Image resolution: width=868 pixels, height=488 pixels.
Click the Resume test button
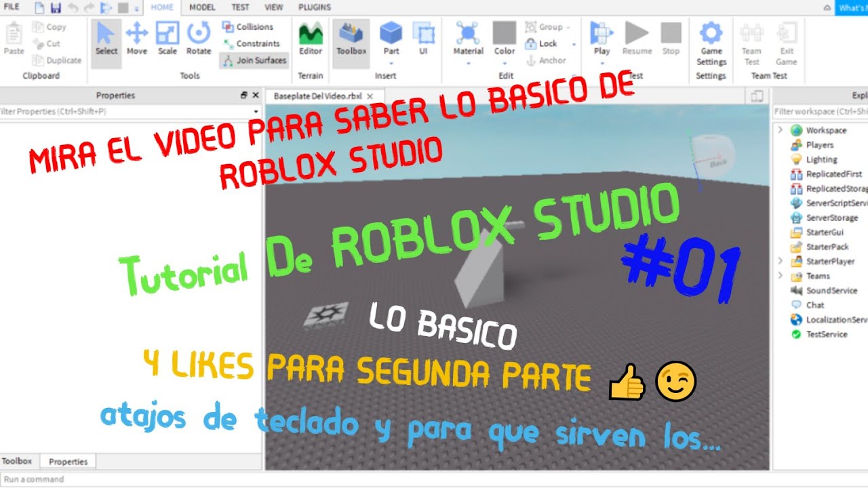637,39
